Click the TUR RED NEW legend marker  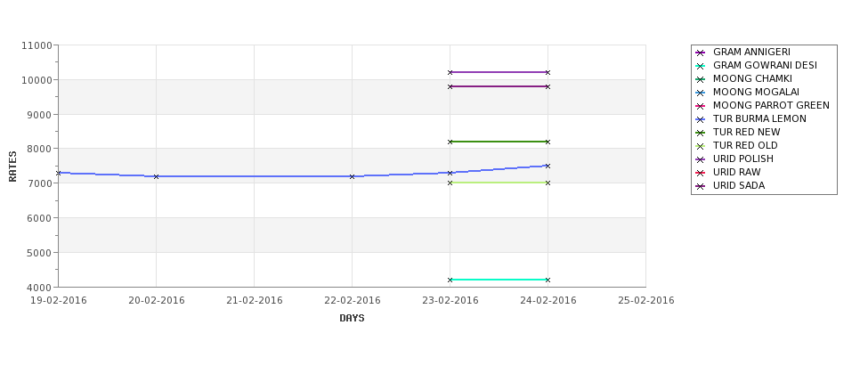tap(701, 133)
